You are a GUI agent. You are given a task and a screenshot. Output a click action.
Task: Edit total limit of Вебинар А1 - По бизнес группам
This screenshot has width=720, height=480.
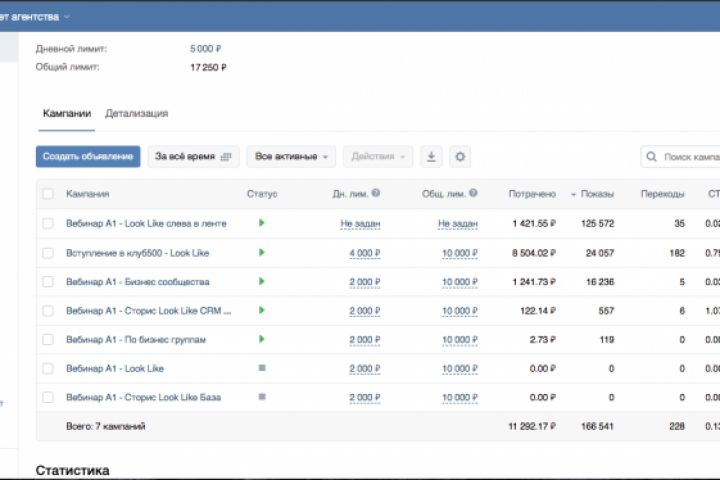460,340
